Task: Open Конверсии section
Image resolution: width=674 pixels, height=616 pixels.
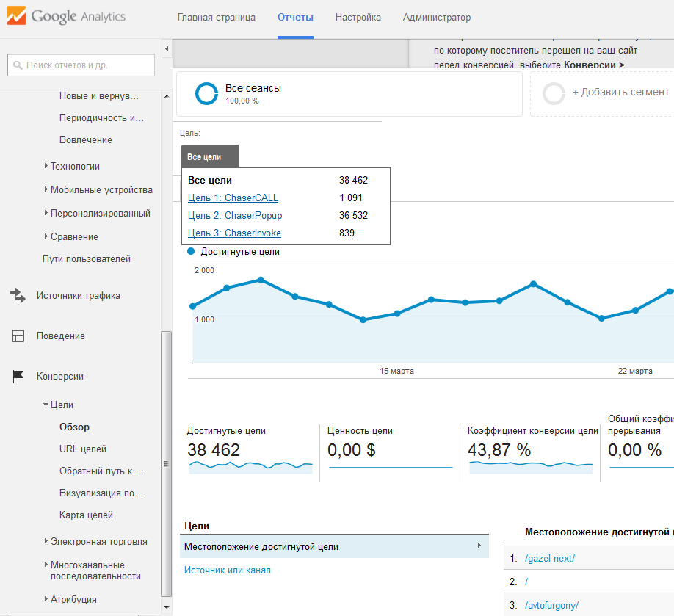Action: [x=60, y=377]
